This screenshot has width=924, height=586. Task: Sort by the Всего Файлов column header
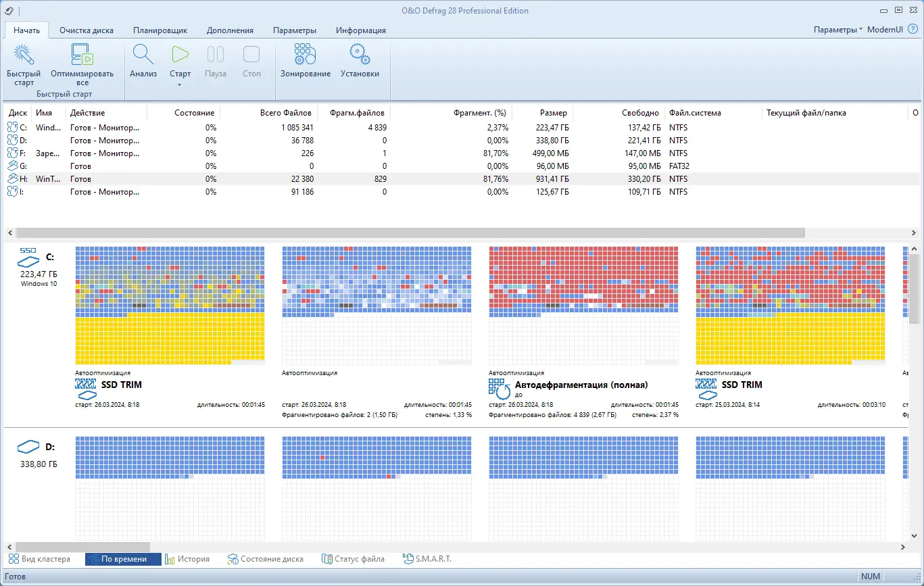[x=268, y=113]
